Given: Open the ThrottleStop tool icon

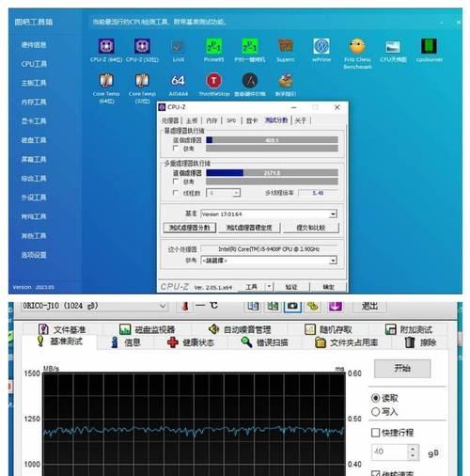Looking at the screenshot, I should coord(213,81).
